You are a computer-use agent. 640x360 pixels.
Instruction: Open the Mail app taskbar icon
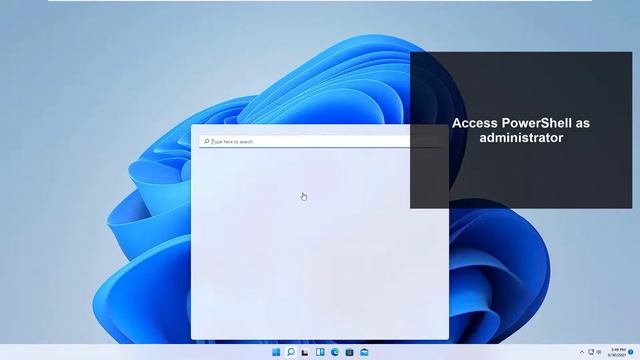click(364, 352)
